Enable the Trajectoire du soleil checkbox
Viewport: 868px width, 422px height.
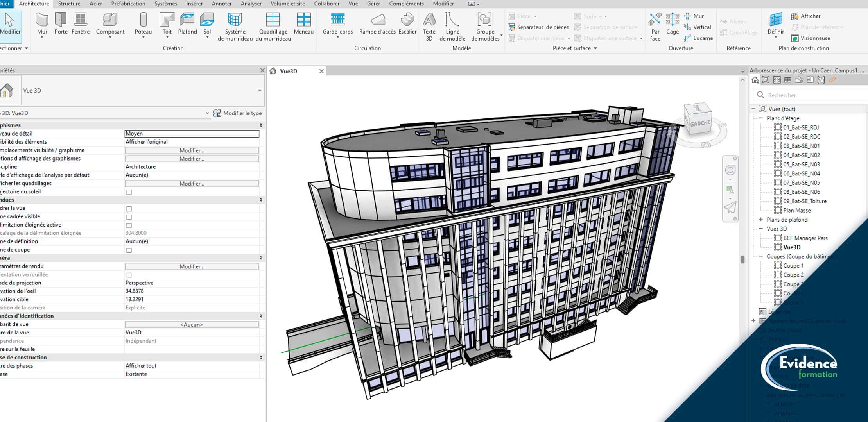129,192
